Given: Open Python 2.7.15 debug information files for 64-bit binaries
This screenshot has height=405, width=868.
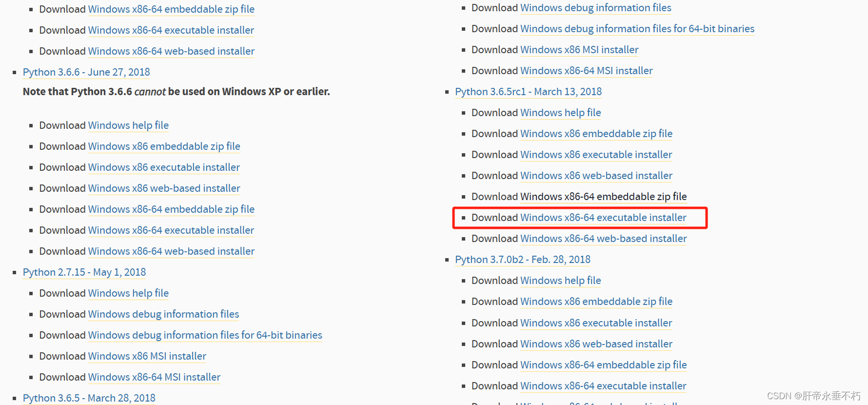Looking at the screenshot, I should (205, 335).
